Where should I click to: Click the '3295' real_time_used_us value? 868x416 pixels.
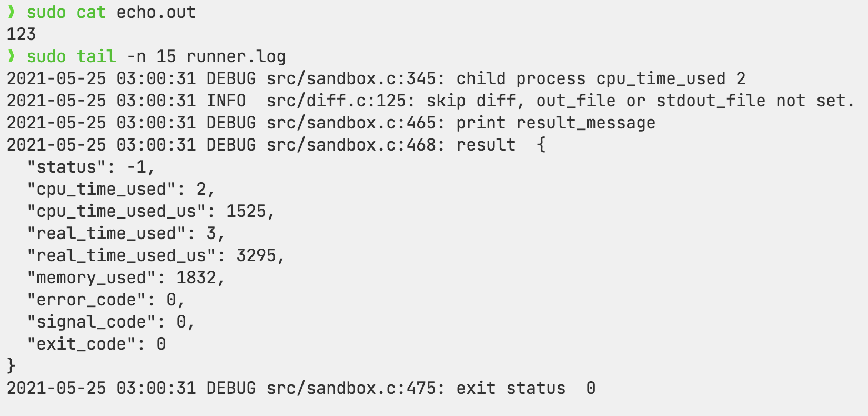(256, 255)
